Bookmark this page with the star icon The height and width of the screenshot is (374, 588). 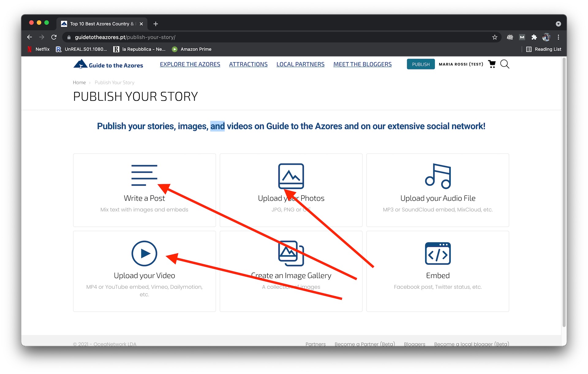(495, 37)
